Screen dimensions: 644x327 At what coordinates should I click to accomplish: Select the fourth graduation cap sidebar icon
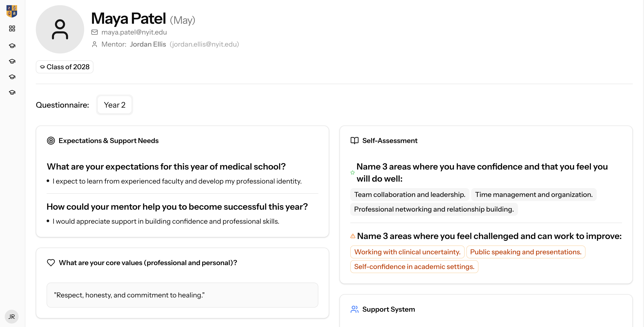pyautogui.click(x=12, y=92)
